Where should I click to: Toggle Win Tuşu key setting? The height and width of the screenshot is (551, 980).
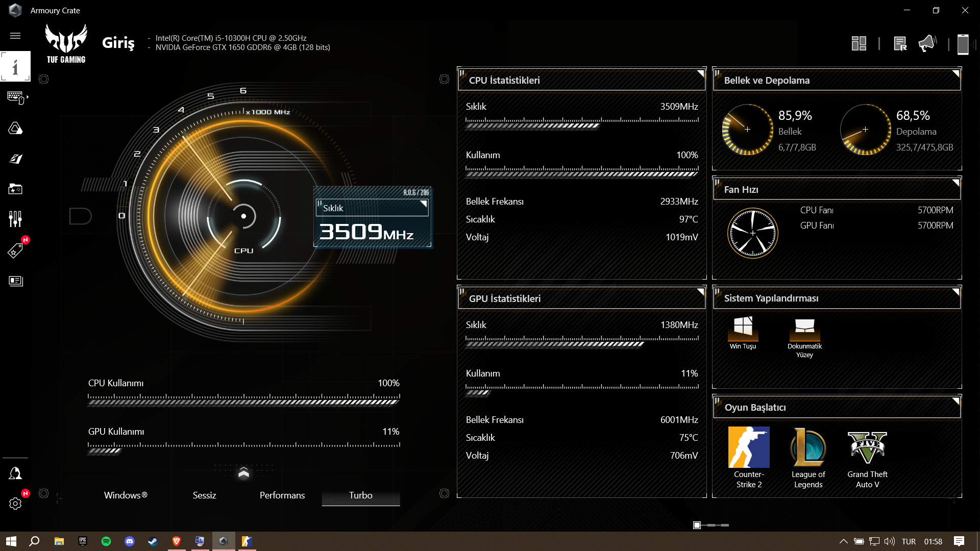[x=743, y=329]
